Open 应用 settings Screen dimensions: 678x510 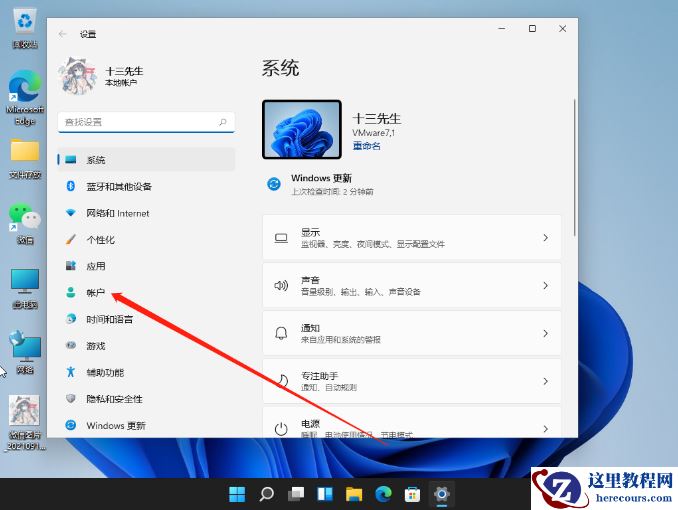pyautogui.click(x=146, y=266)
